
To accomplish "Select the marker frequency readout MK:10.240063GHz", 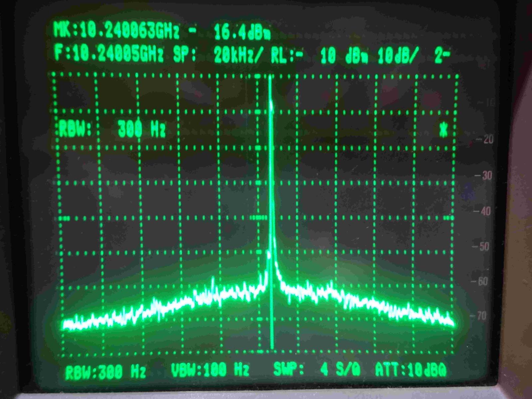I will 116,31.
